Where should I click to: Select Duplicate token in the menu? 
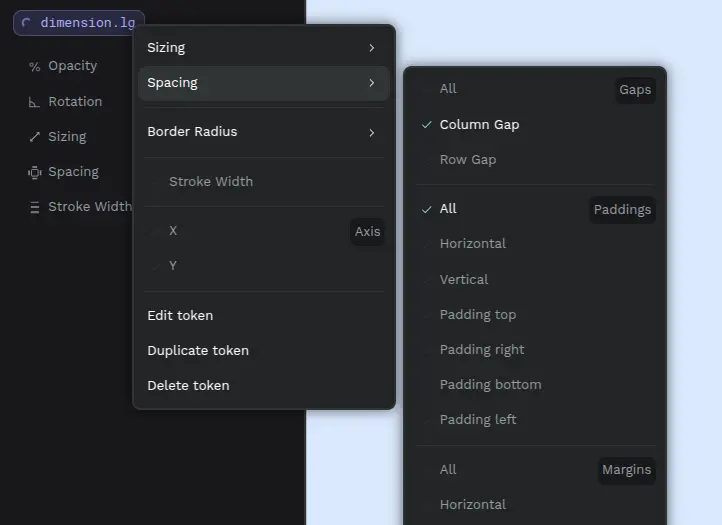point(198,351)
